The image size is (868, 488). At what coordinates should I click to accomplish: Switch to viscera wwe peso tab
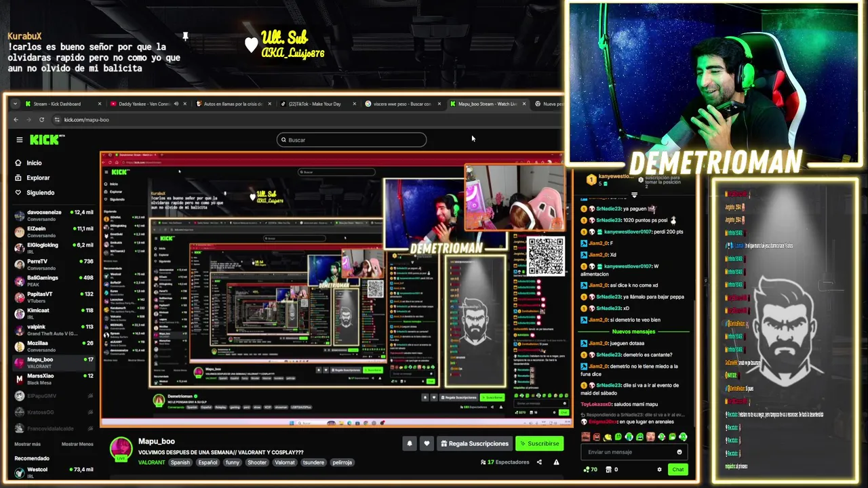tap(402, 104)
